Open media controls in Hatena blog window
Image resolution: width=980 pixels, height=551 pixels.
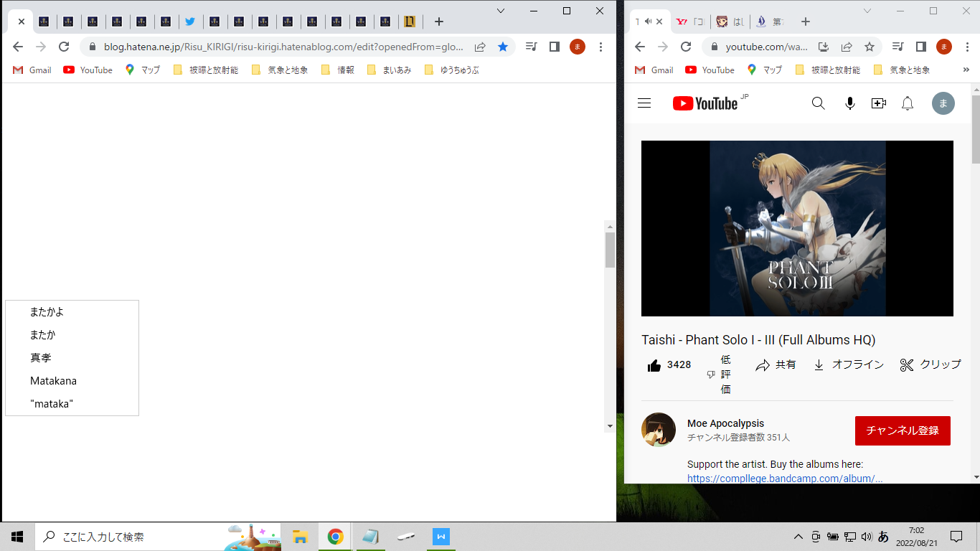pyautogui.click(x=532, y=47)
